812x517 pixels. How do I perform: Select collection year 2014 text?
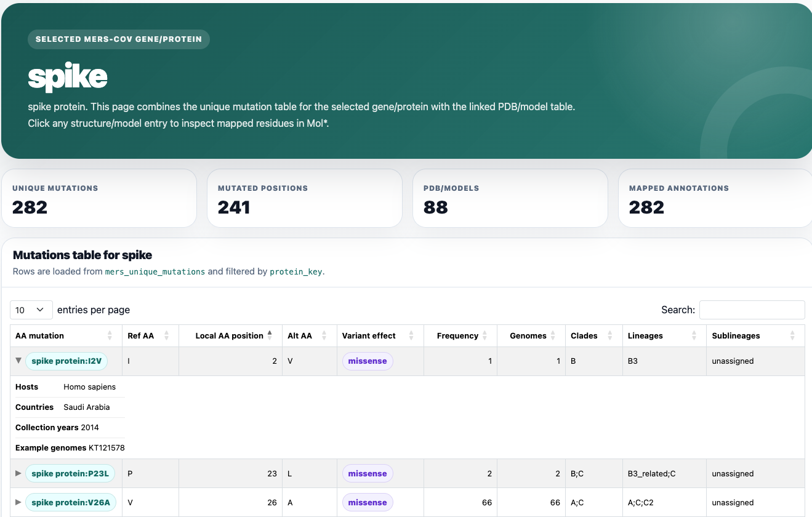click(90, 427)
